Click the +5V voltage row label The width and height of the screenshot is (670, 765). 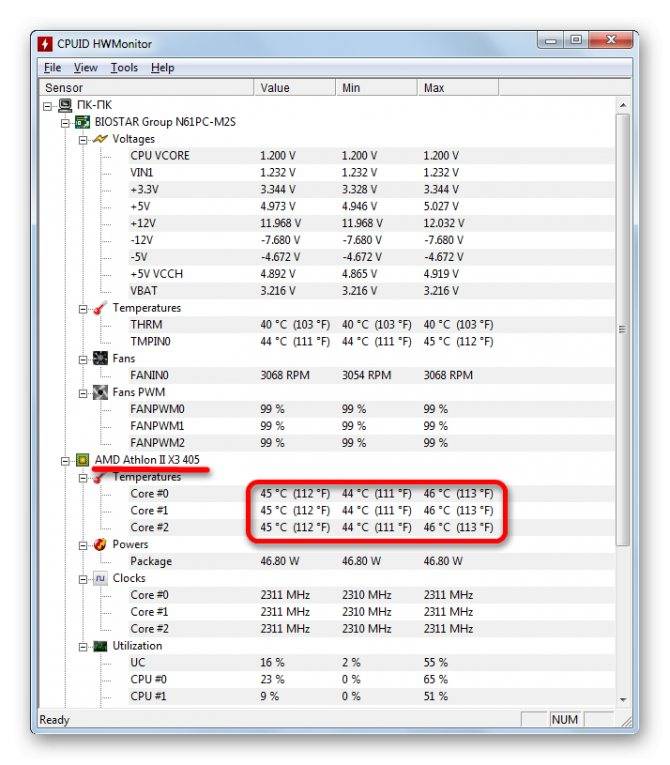pyautogui.click(x=140, y=206)
